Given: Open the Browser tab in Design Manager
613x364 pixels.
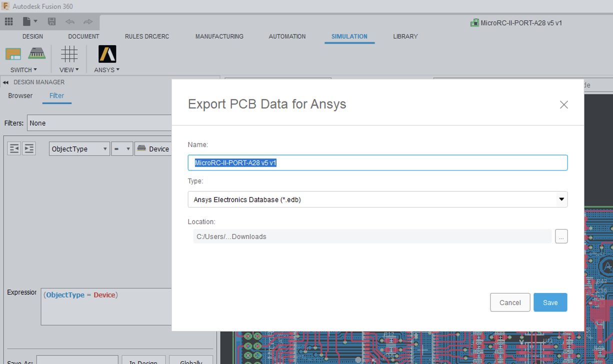Looking at the screenshot, I should coord(20,95).
